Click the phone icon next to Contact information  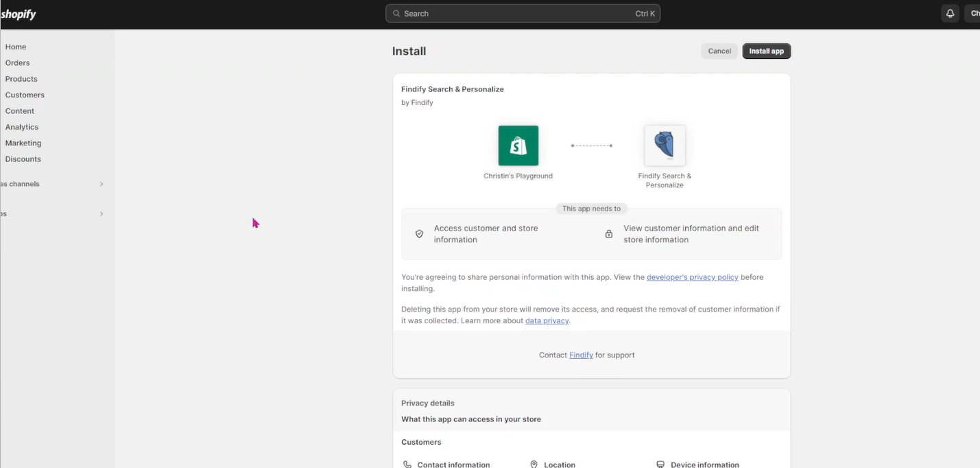click(407, 465)
